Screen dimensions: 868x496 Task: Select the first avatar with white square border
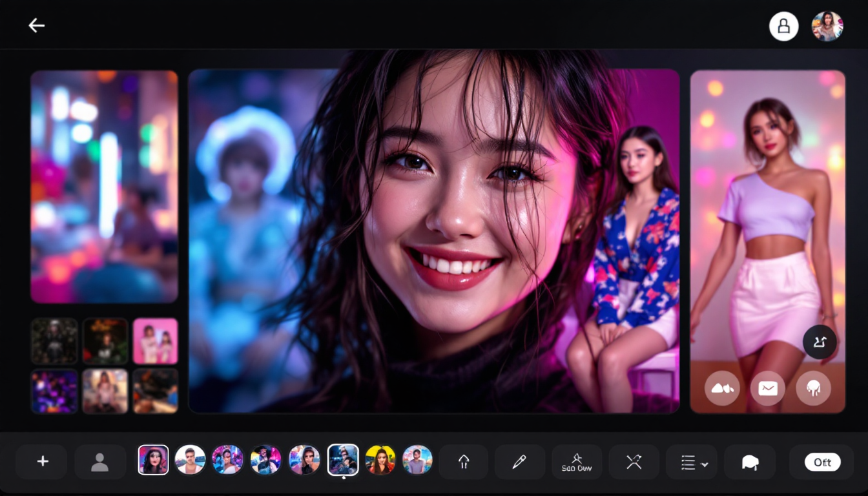(x=153, y=460)
